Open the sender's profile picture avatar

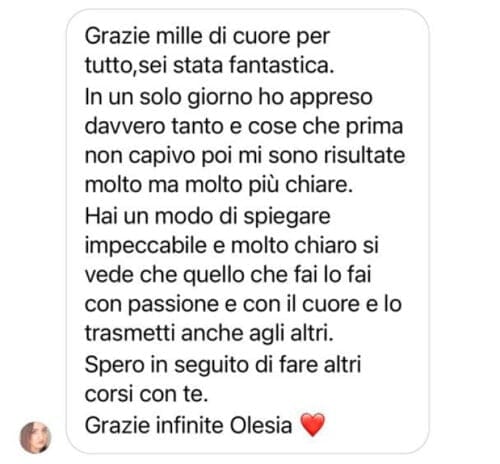[x=35, y=437]
